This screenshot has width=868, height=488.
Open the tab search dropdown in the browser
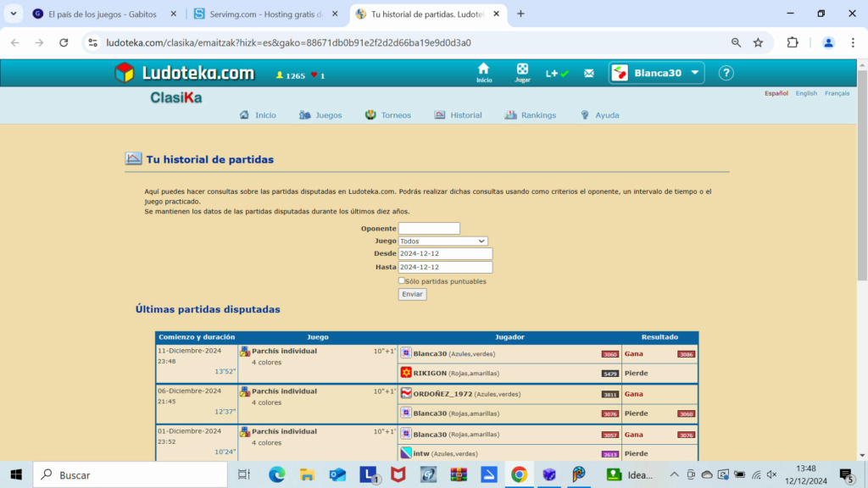14,14
